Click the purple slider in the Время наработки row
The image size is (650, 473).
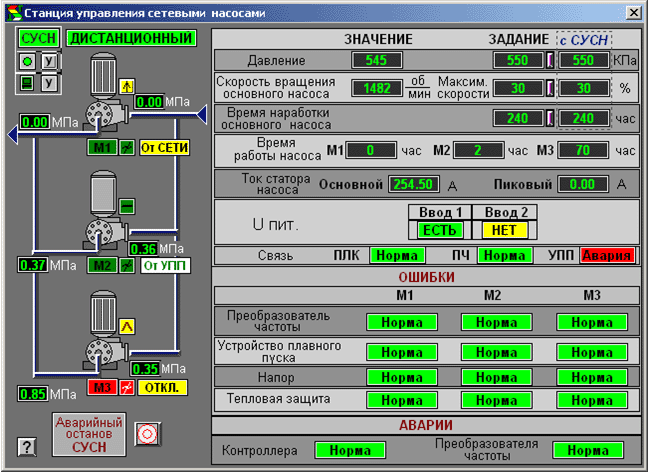pyautogui.click(x=550, y=119)
